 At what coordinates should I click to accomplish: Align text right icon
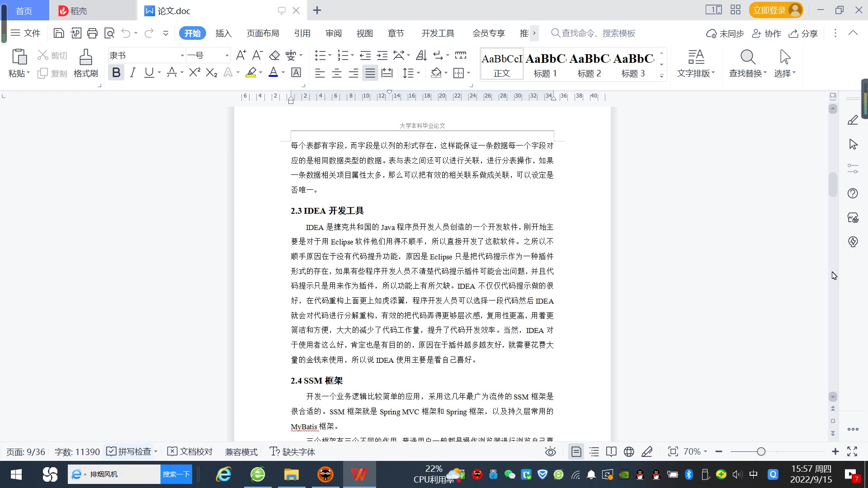(354, 73)
